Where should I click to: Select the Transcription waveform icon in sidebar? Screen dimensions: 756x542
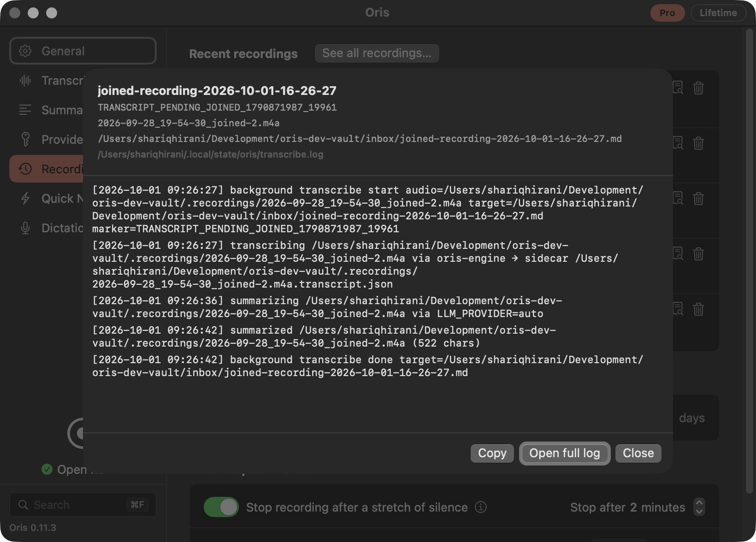point(25,81)
